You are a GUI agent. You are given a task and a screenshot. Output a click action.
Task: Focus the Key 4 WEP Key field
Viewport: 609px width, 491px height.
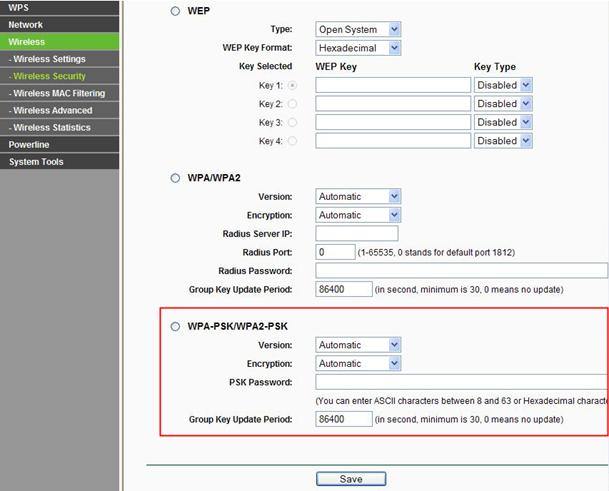(x=393, y=141)
